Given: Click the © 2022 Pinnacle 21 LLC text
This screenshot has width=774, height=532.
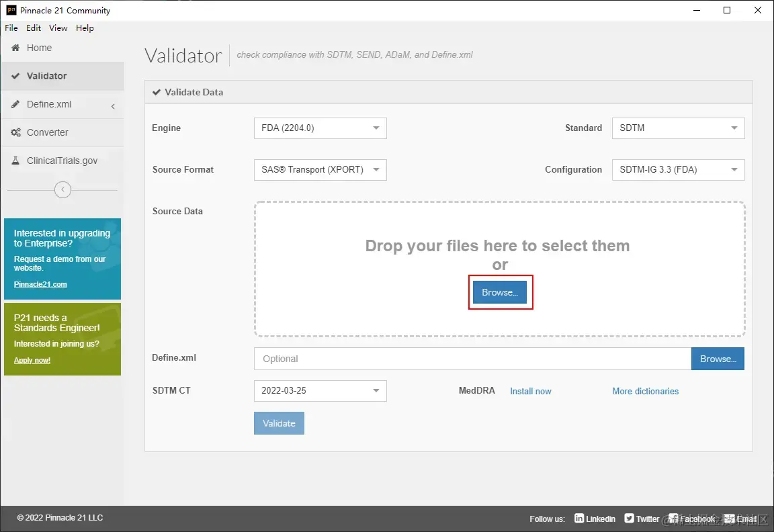Looking at the screenshot, I should (60, 518).
